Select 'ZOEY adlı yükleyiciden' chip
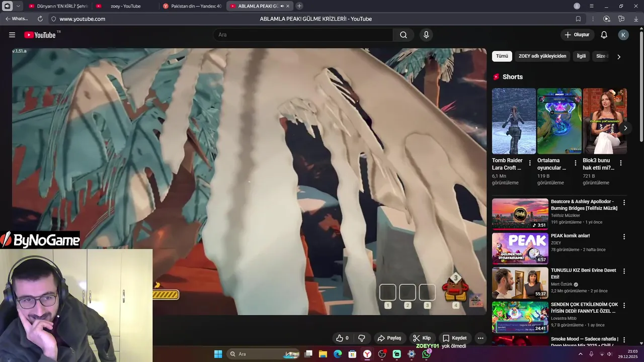The image size is (644, 362). 542,56
